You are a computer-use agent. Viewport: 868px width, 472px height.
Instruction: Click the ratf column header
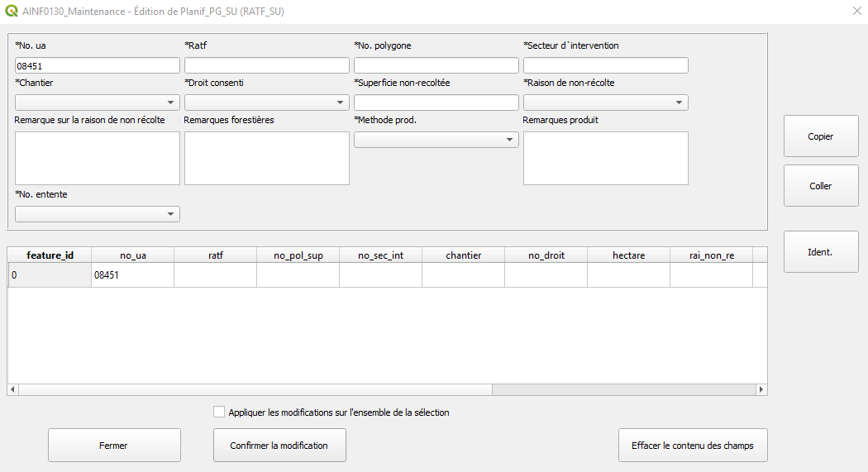(215, 255)
